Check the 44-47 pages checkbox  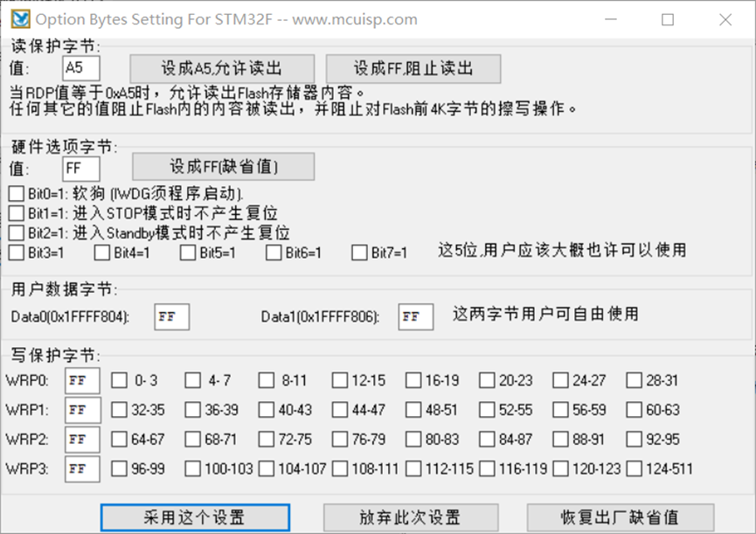pos(340,410)
